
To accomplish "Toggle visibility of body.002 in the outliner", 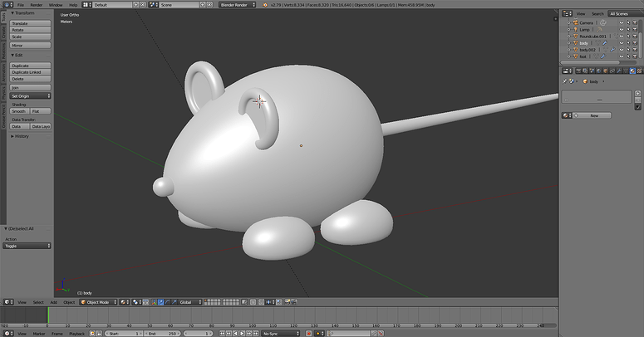I will 622,50.
